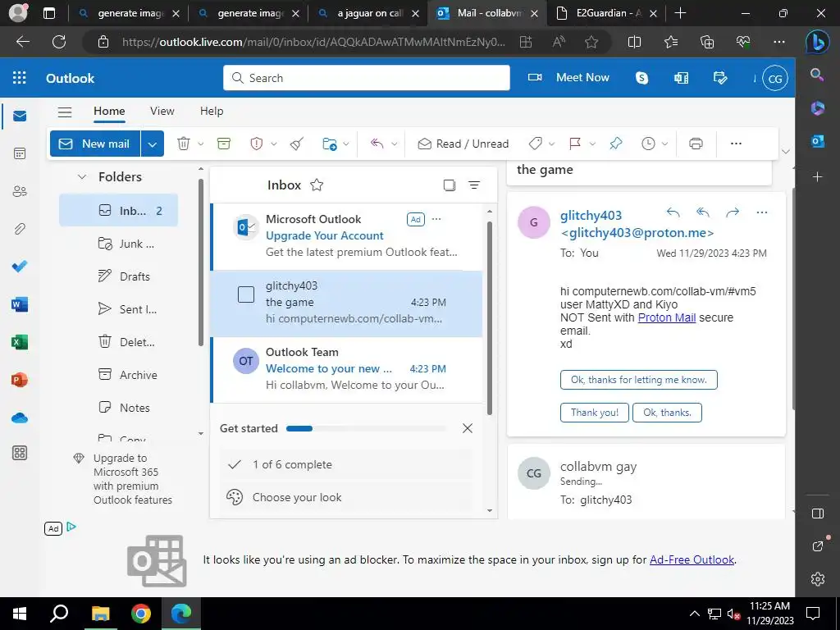The width and height of the screenshot is (840, 630).
Task: Click the Pin icon in toolbar
Action: click(615, 144)
